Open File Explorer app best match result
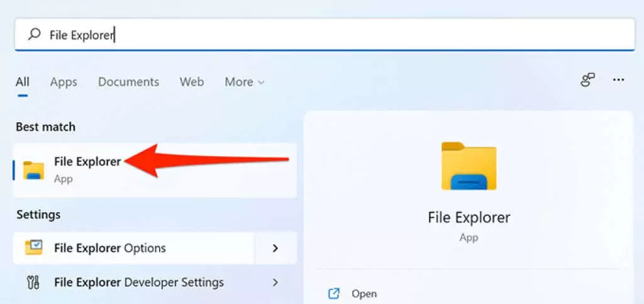 pyautogui.click(x=155, y=170)
